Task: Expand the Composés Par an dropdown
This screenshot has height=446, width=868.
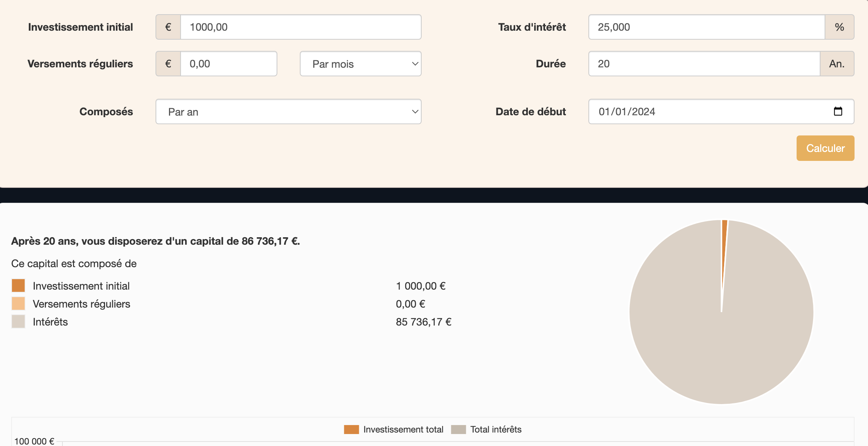Action: pyautogui.click(x=288, y=111)
